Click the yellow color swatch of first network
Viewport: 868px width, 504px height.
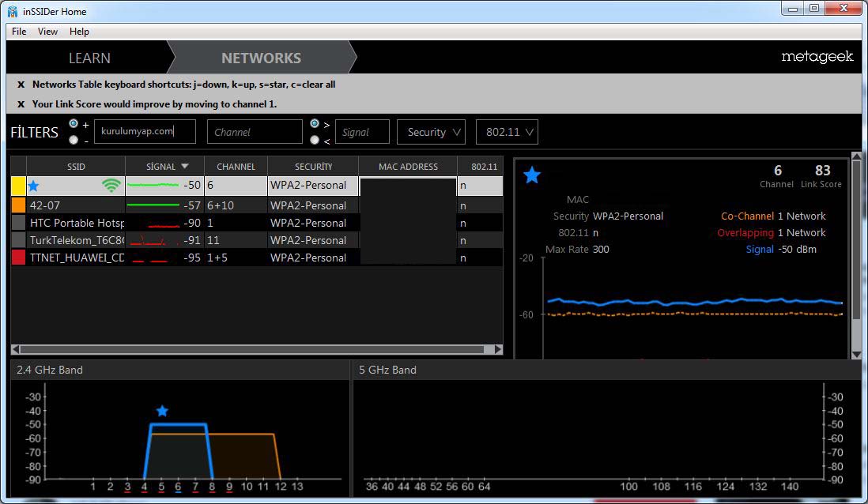pyautogui.click(x=18, y=186)
